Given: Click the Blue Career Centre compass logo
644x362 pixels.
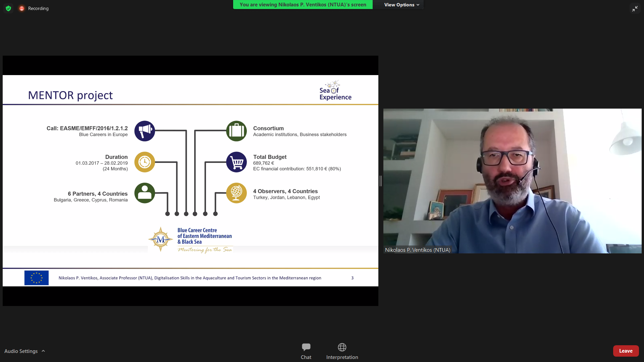Looking at the screenshot, I should [x=161, y=239].
